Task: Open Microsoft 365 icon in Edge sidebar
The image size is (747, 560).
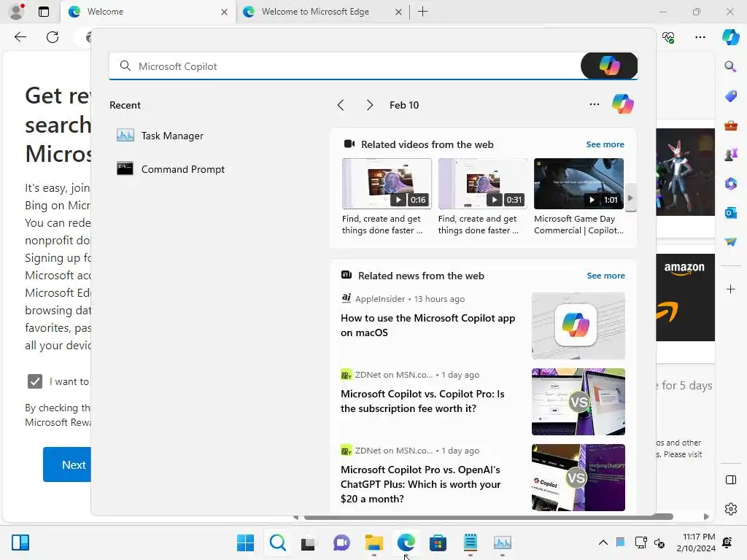Action: (730, 183)
